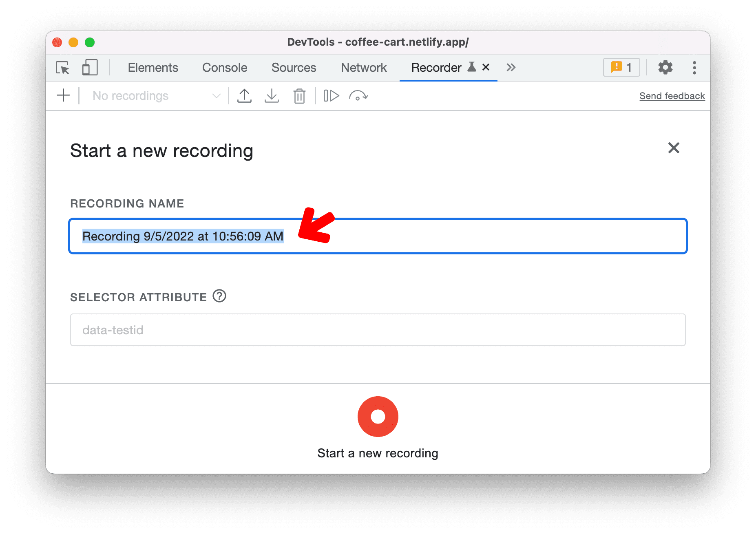Click the Selector Attribute input field
756x534 pixels.
coord(377,330)
